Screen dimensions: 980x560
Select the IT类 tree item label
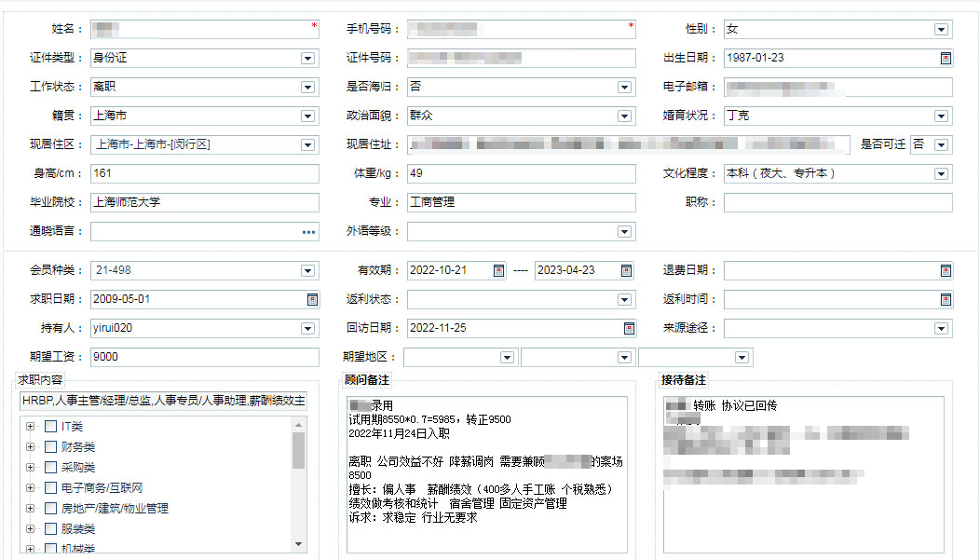[x=72, y=427]
